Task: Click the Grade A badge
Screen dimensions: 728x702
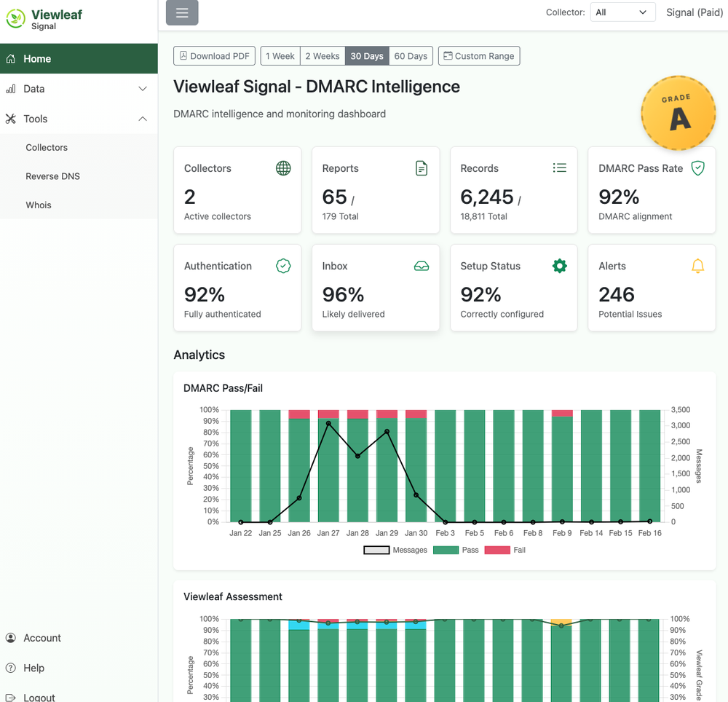Action: (x=678, y=114)
